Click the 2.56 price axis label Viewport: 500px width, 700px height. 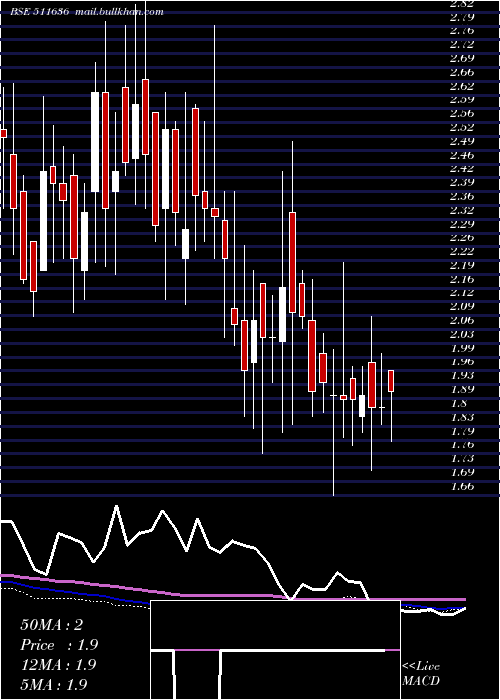click(462, 114)
